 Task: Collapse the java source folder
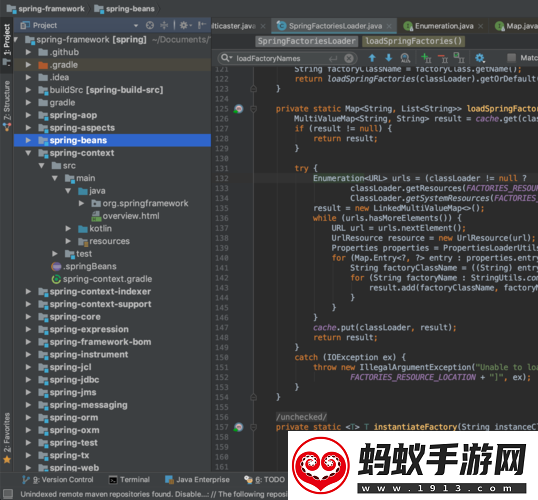pos(68,191)
